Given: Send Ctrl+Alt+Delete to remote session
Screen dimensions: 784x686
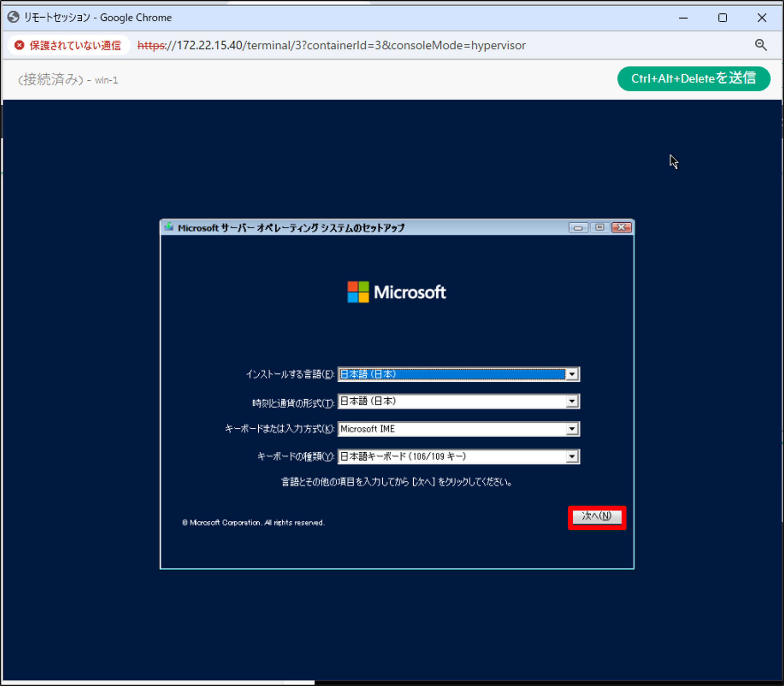Looking at the screenshot, I should [x=693, y=79].
